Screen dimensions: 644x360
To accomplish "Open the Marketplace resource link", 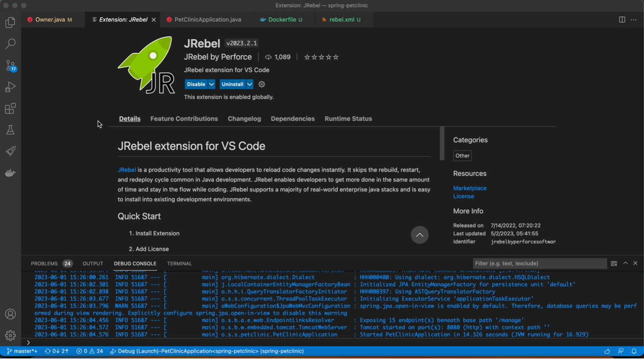I will pos(470,188).
